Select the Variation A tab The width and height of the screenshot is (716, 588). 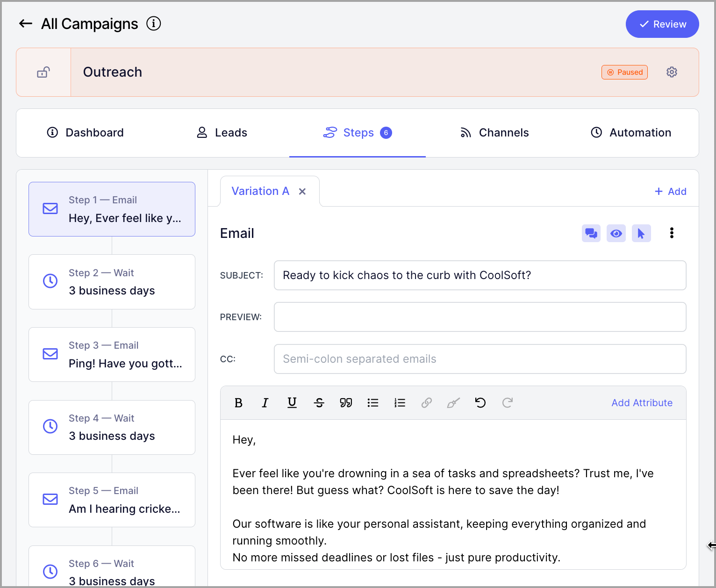pyautogui.click(x=260, y=191)
